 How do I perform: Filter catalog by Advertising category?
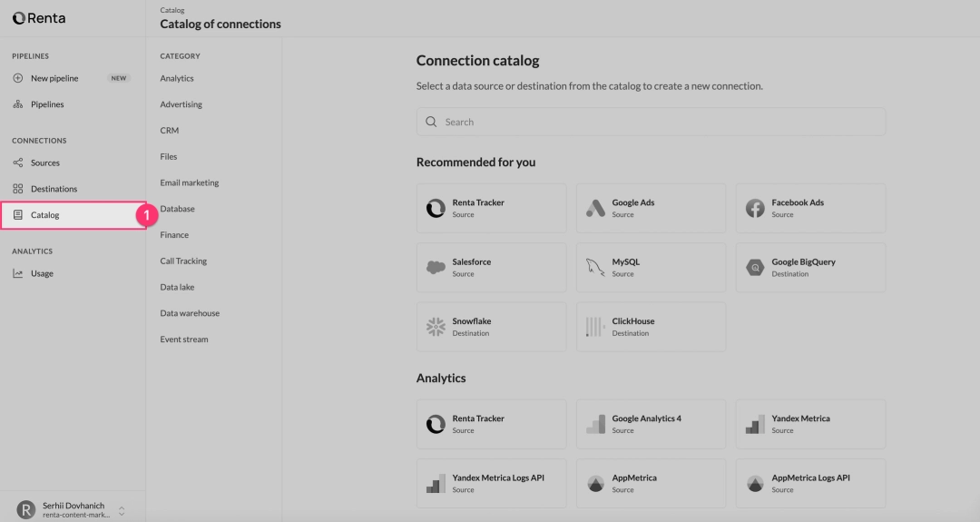[x=181, y=104]
